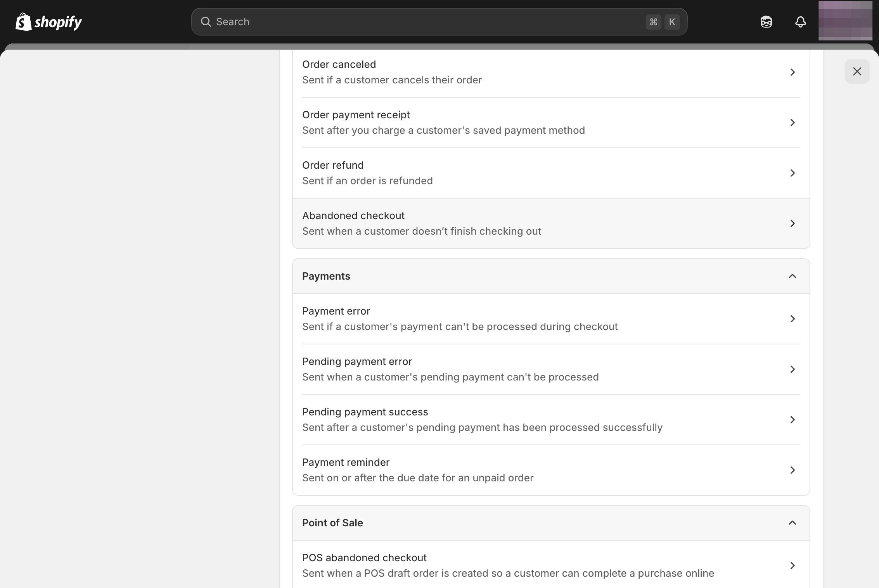Viewport: 879px width, 588px height.
Task: Open Payment error notification
Action: (551, 319)
